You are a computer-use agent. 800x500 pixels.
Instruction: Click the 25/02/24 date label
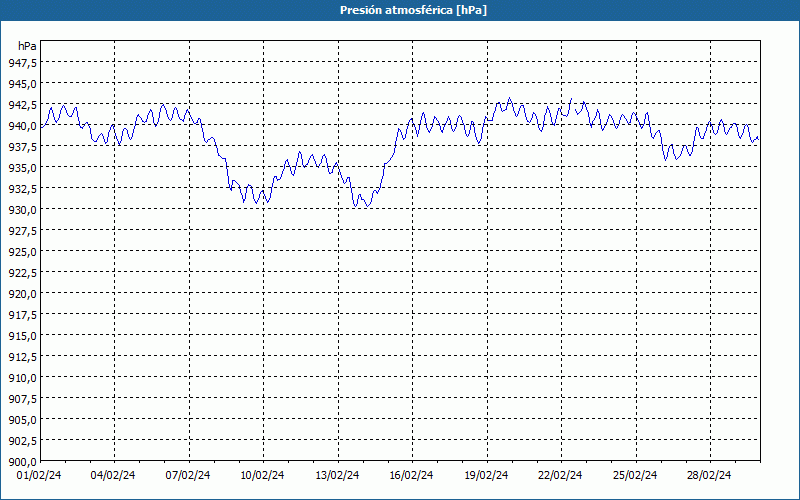tap(633, 475)
